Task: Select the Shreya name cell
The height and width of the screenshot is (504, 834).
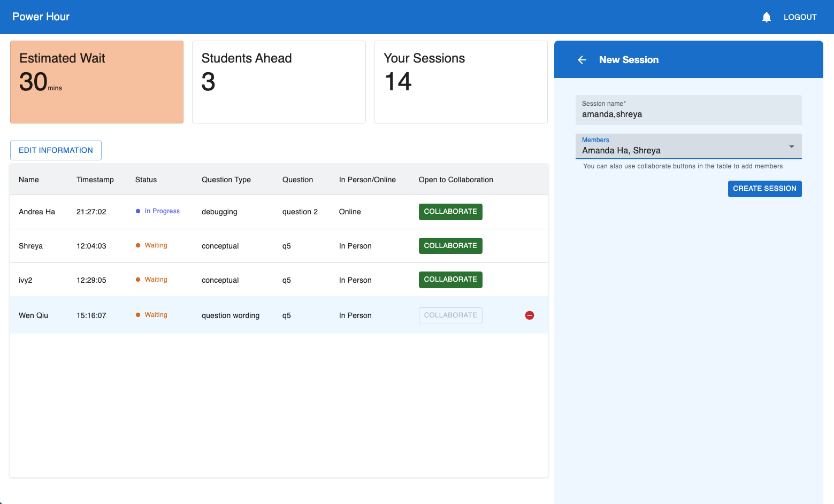Action: 30,246
